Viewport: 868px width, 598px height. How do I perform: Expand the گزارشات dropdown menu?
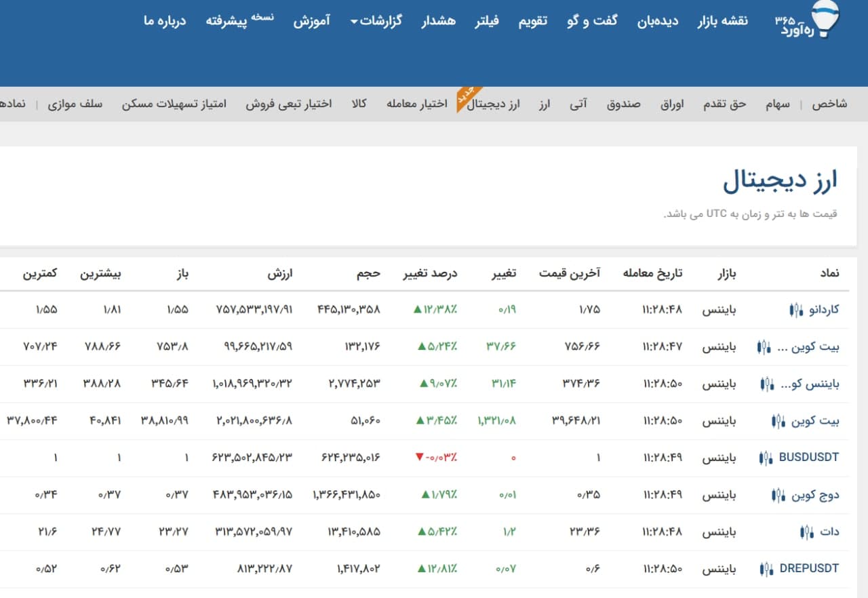376,21
